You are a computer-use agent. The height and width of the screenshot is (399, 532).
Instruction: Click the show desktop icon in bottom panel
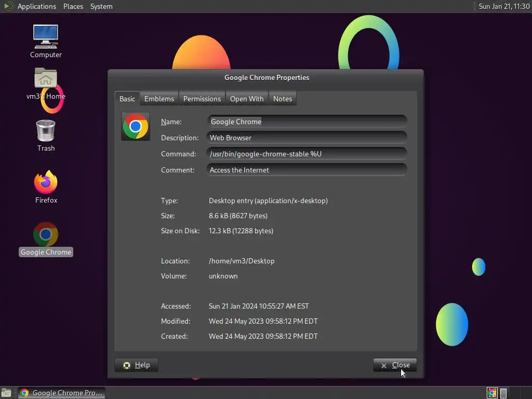tap(6, 393)
